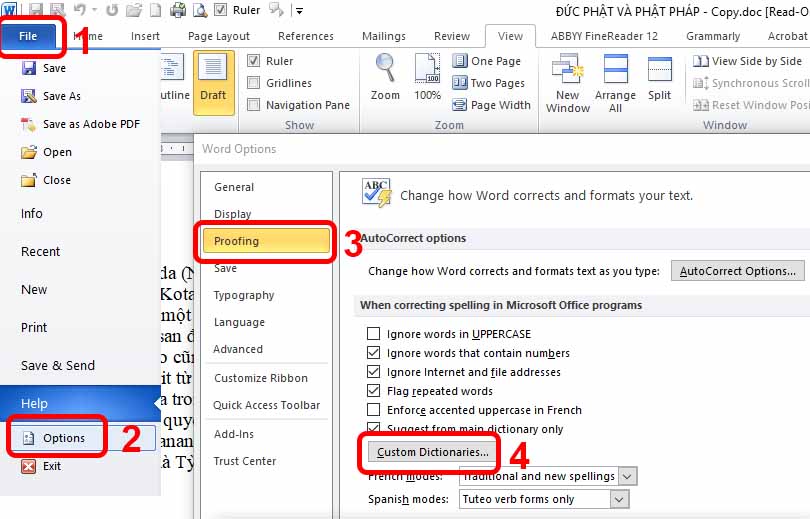Click the Open folder icon in quick access toolbar
Viewport: 810px width, 519px height.
[x=134, y=10]
